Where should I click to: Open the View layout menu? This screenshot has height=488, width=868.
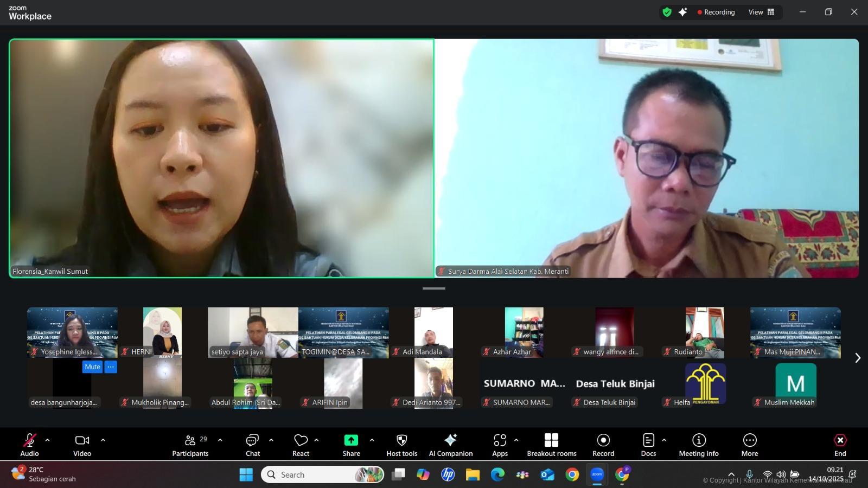pos(761,12)
